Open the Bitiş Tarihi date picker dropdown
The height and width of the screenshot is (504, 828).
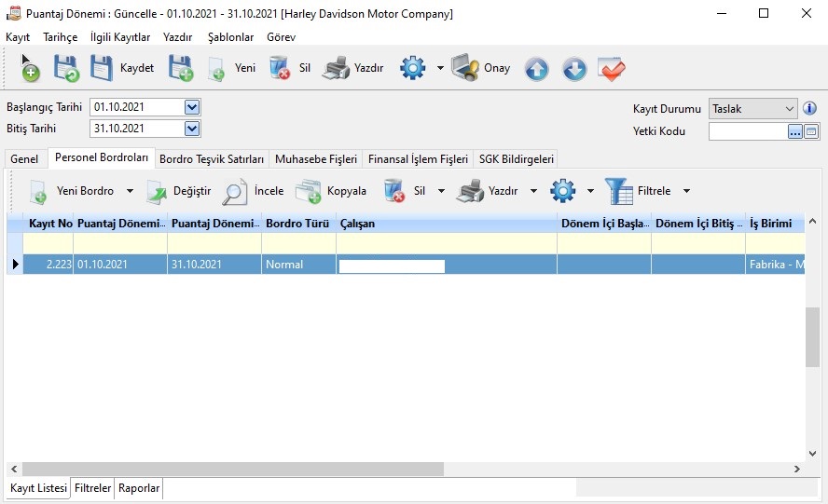pos(192,129)
